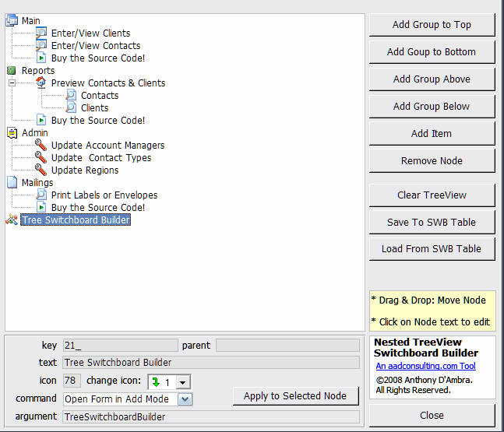Click the Remove Node button
The image size is (504, 432).
click(432, 161)
